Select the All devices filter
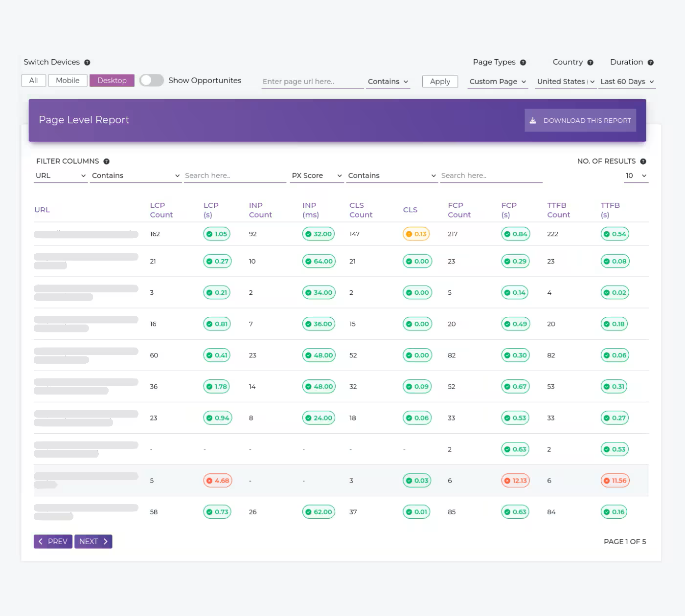 coord(33,80)
